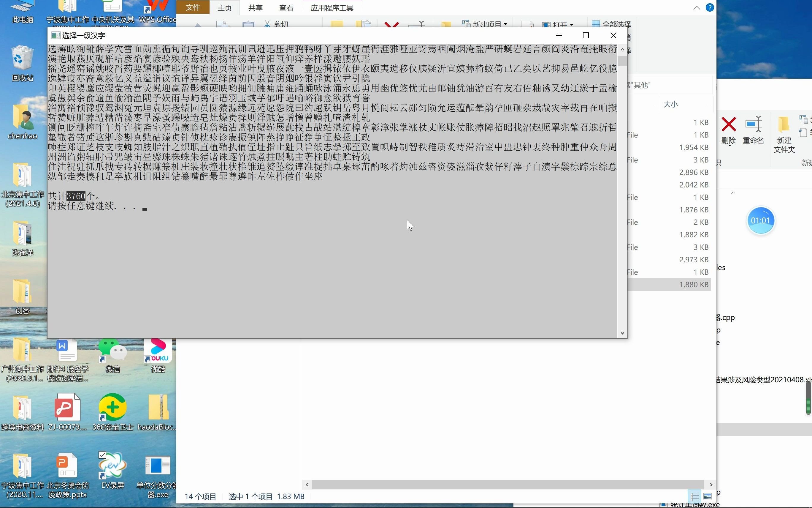Open the 陈在泽 folder icon
This screenshot has width=812, height=508.
coord(23,238)
